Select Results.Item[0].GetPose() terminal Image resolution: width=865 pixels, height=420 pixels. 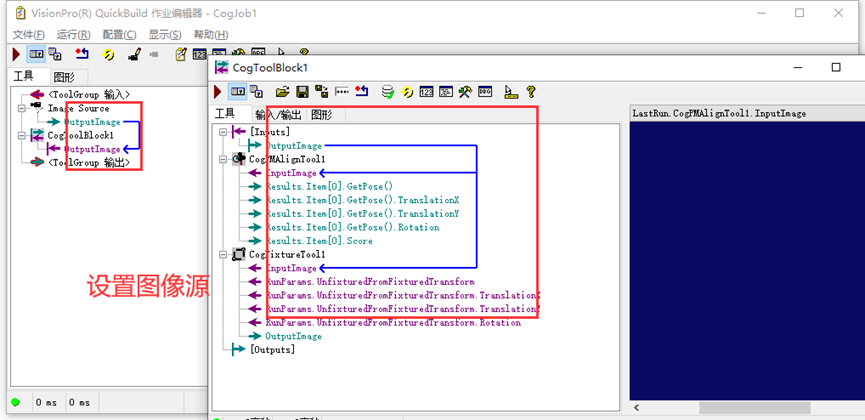point(329,187)
